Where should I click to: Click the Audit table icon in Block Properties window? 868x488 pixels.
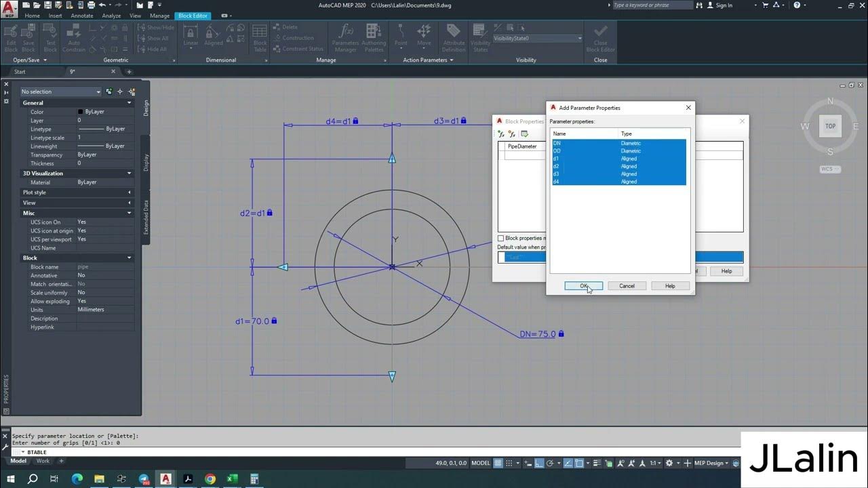click(524, 134)
